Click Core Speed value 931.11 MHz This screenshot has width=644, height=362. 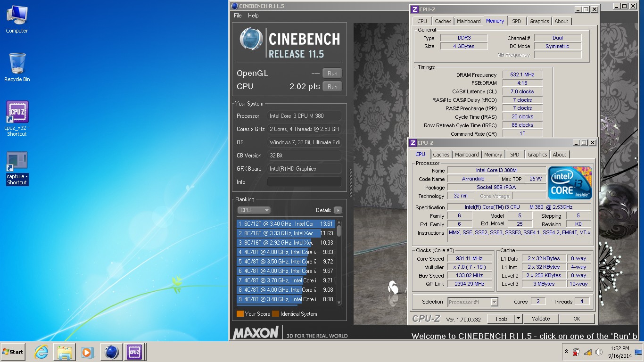pyautogui.click(x=469, y=259)
